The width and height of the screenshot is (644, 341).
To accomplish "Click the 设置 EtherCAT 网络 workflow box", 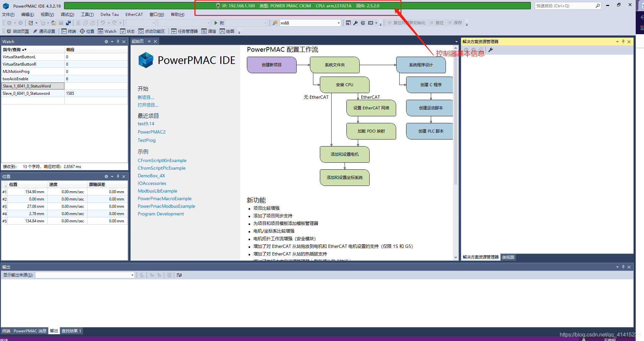I will 371,108.
